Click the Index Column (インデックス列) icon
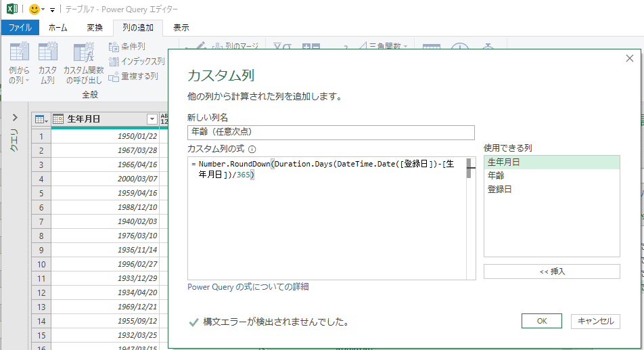This screenshot has width=644, height=350. (x=114, y=62)
